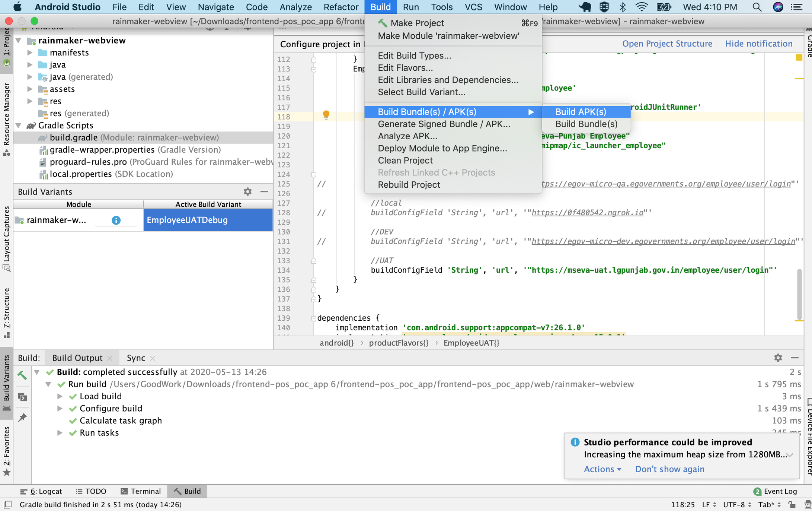The height and width of the screenshot is (511, 812).
Task: Click the hammer icon in Build panel
Action: tap(22, 375)
